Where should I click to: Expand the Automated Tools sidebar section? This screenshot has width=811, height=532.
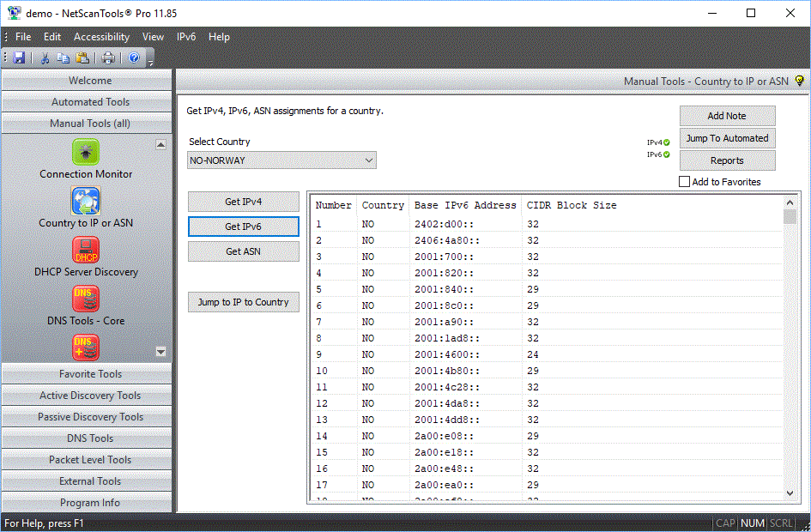point(87,102)
